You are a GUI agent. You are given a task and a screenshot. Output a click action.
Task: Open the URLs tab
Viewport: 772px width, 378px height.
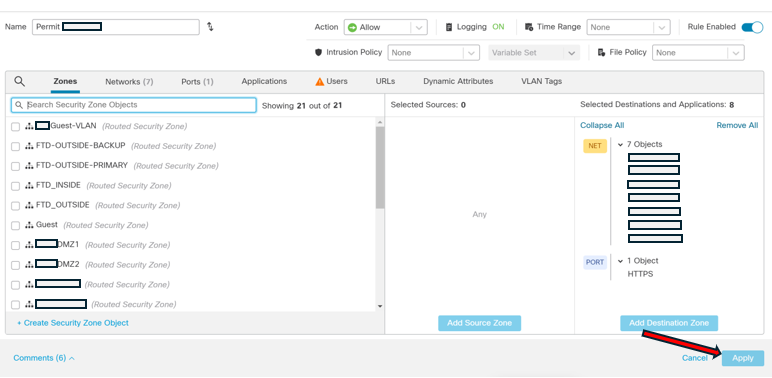pos(385,81)
